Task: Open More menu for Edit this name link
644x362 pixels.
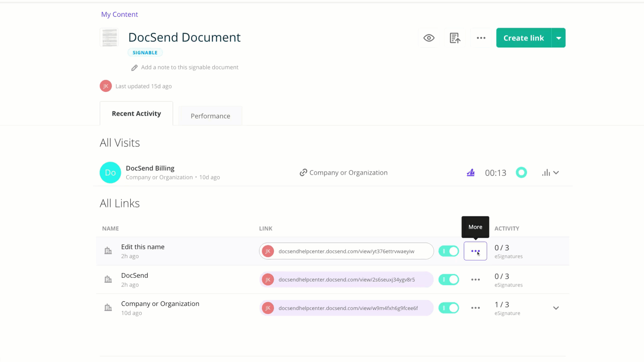Action: pos(475,251)
